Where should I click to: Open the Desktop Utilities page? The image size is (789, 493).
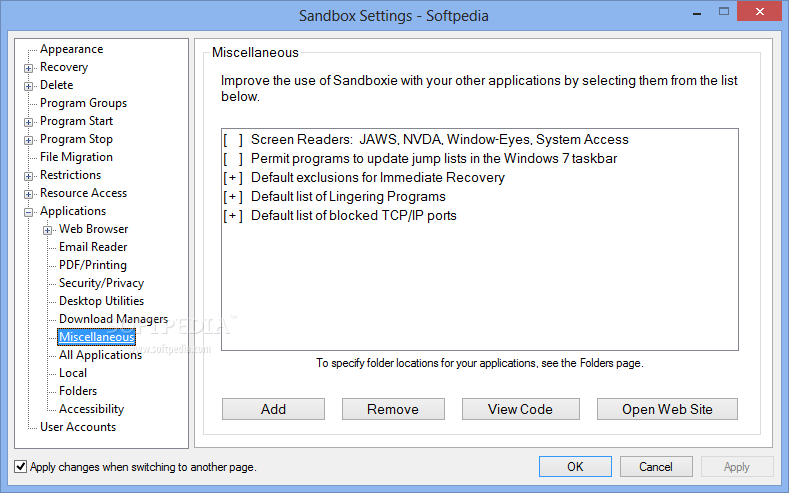(x=102, y=301)
